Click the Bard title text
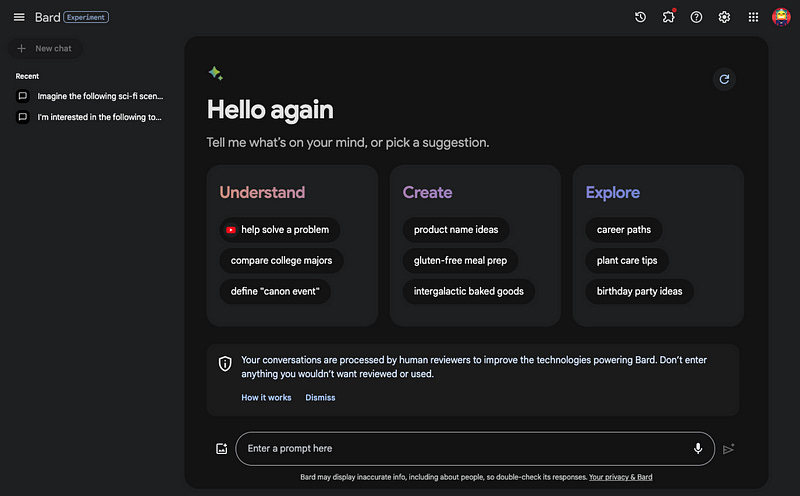800x496 pixels. 47,17
